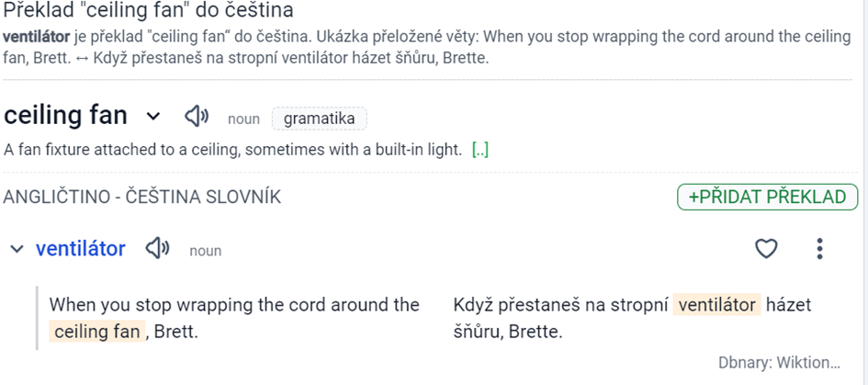Click the "noun" label next to ventilátor
Image resolution: width=868 pixels, height=385 pixels.
pyautogui.click(x=206, y=251)
